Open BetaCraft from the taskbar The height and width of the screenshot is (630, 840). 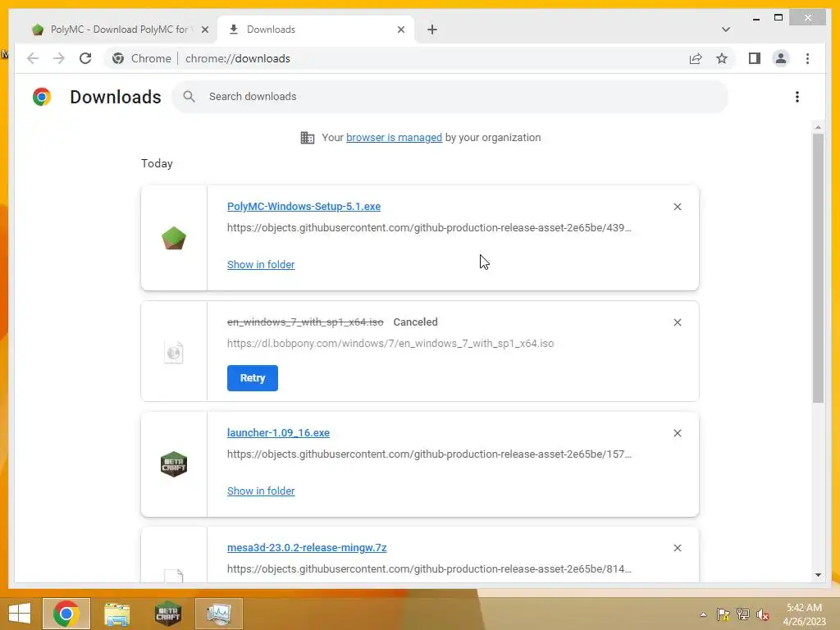click(167, 614)
